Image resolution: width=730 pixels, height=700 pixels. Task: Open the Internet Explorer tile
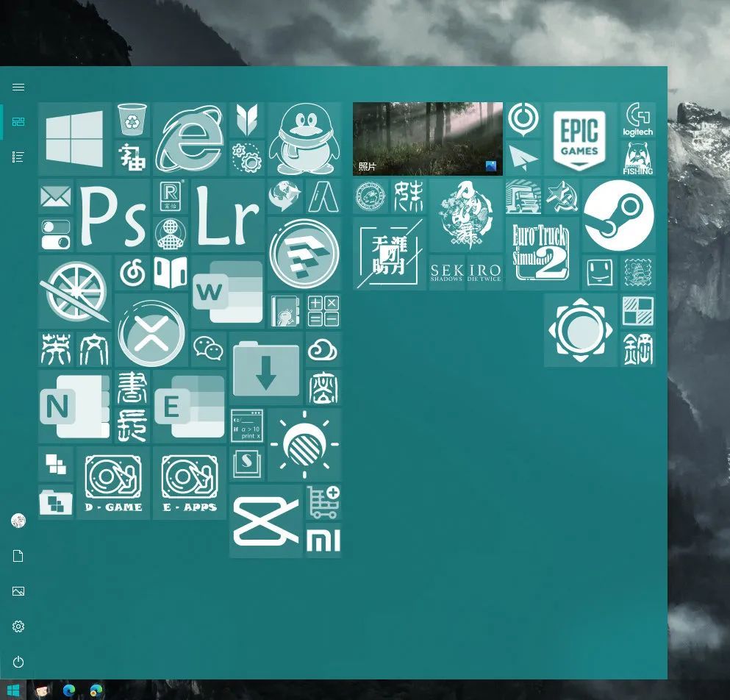click(190, 139)
